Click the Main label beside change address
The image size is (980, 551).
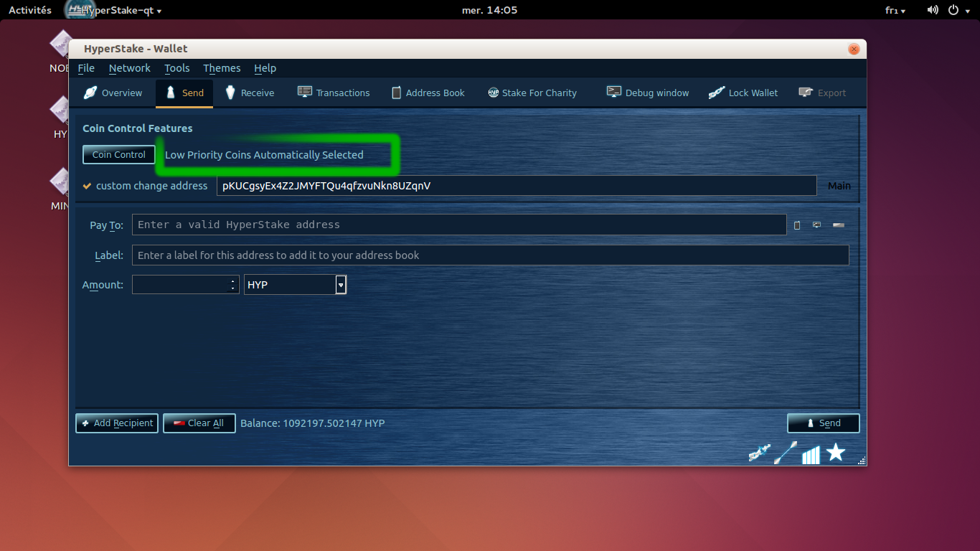[x=839, y=186]
